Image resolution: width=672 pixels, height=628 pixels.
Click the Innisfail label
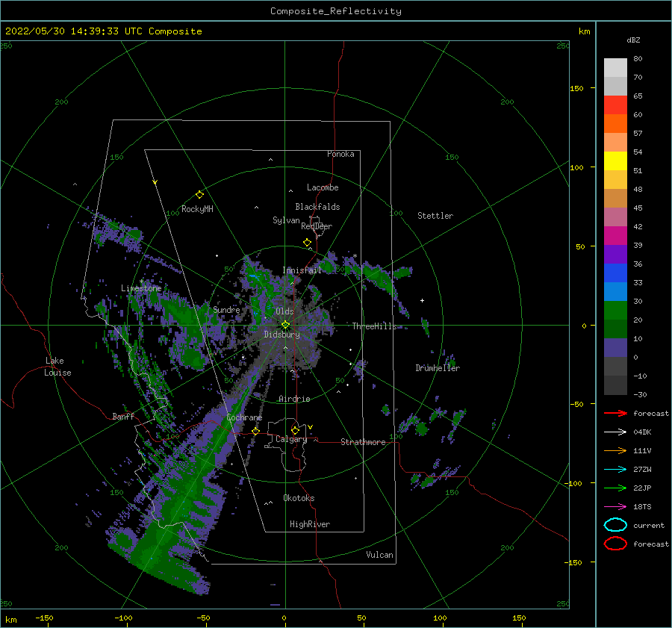[x=302, y=270]
